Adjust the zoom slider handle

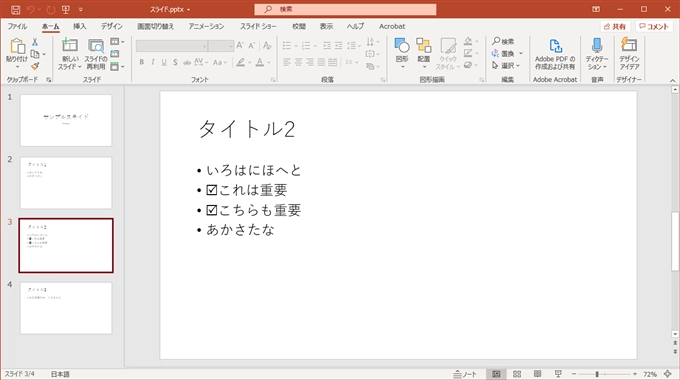[x=597, y=374]
